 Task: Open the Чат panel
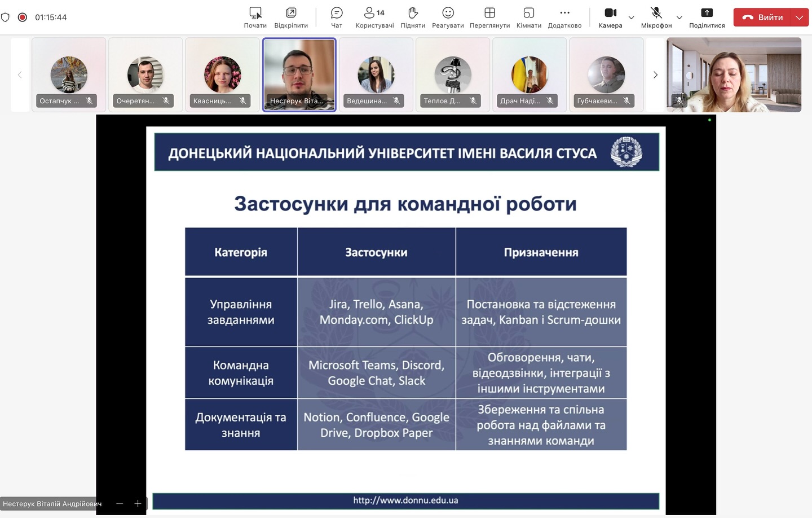coord(337,17)
